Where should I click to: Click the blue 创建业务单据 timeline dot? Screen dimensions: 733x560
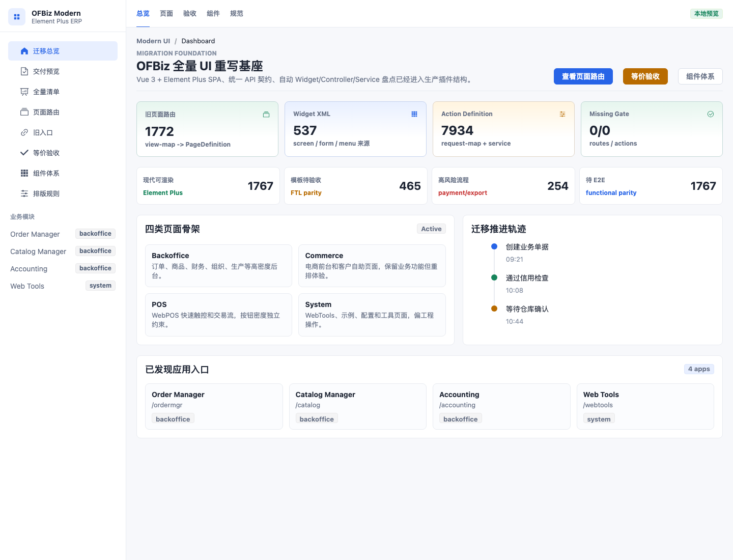[x=494, y=246]
